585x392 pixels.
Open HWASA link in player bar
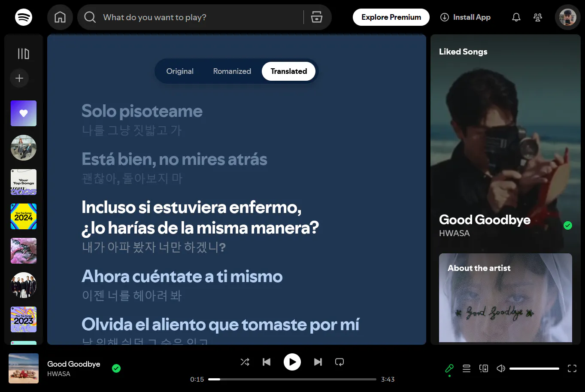(59, 374)
